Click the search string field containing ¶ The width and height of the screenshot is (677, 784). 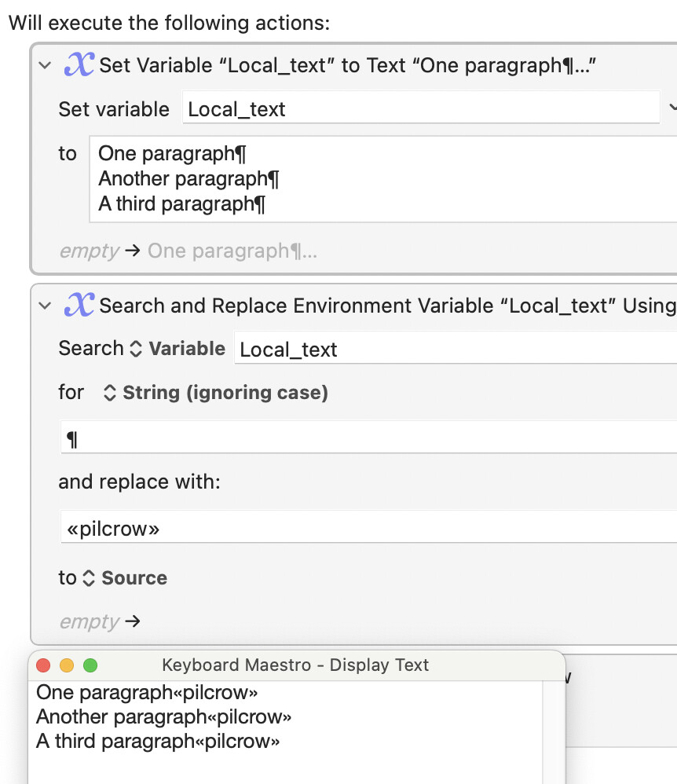click(368, 438)
